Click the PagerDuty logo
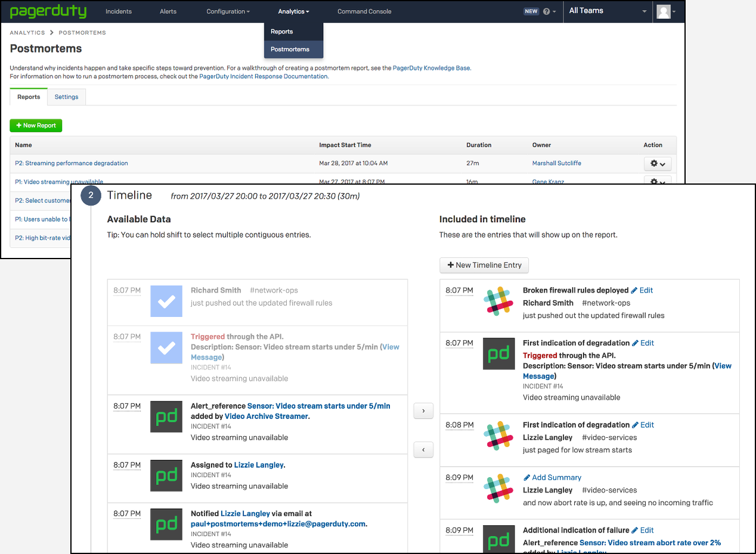 (x=48, y=11)
